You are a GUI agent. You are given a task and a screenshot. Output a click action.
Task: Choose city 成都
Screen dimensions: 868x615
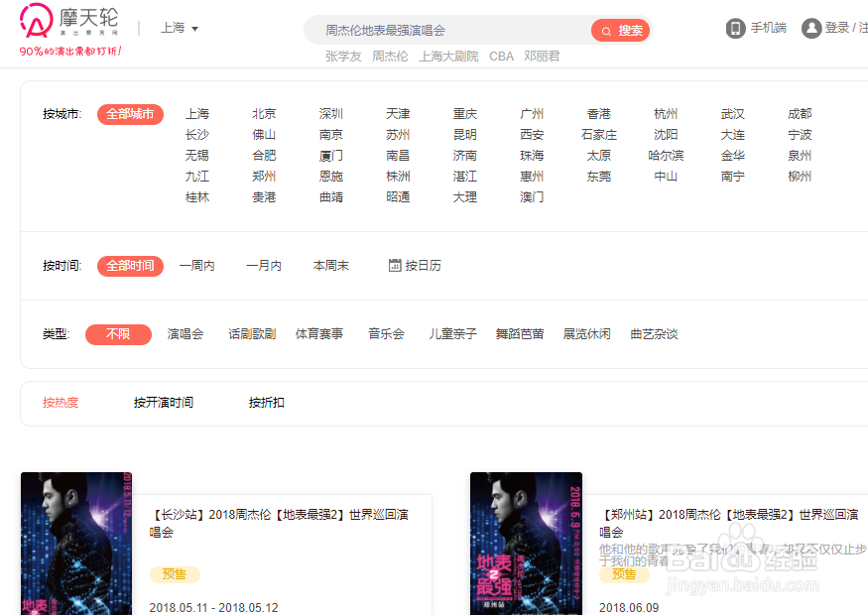[x=800, y=114]
